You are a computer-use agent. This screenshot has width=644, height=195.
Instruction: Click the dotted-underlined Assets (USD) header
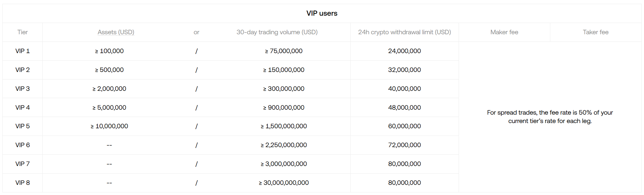tap(116, 32)
